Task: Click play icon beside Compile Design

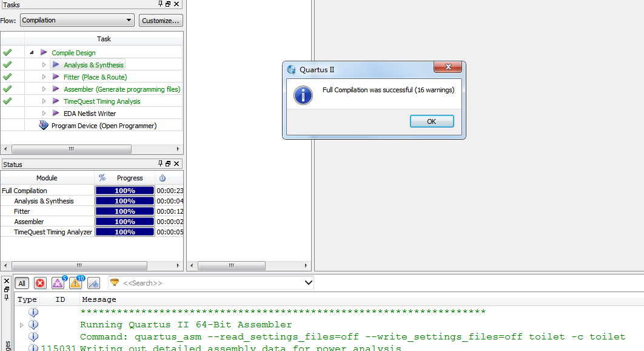Action: [x=44, y=53]
